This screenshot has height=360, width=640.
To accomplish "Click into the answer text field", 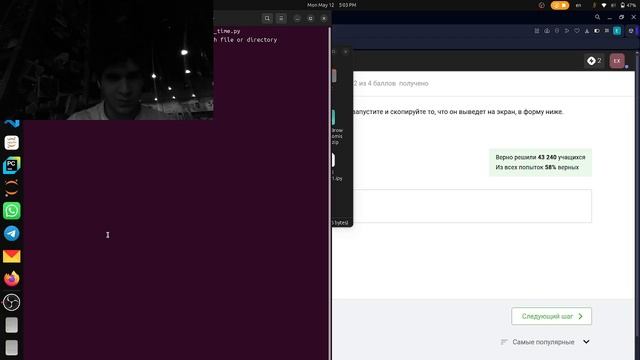I will pyautogui.click(x=472, y=206).
